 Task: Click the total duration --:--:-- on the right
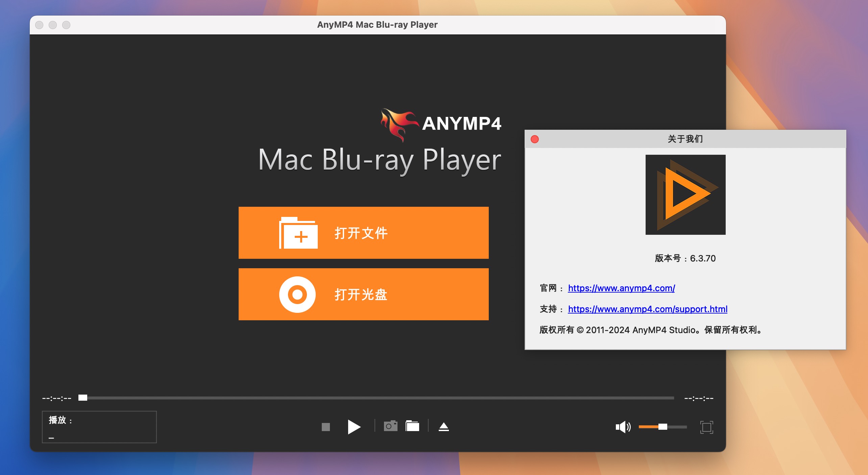coord(699,398)
